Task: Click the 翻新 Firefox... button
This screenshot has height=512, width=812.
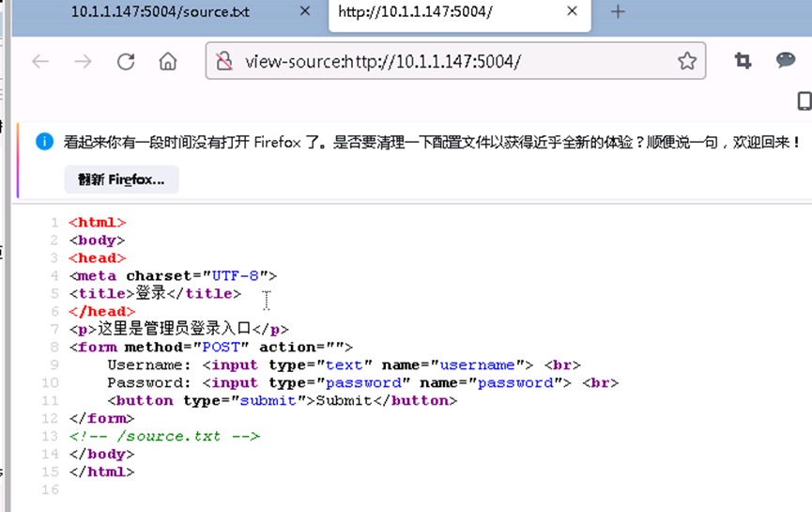Action: pyautogui.click(x=121, y=179)
